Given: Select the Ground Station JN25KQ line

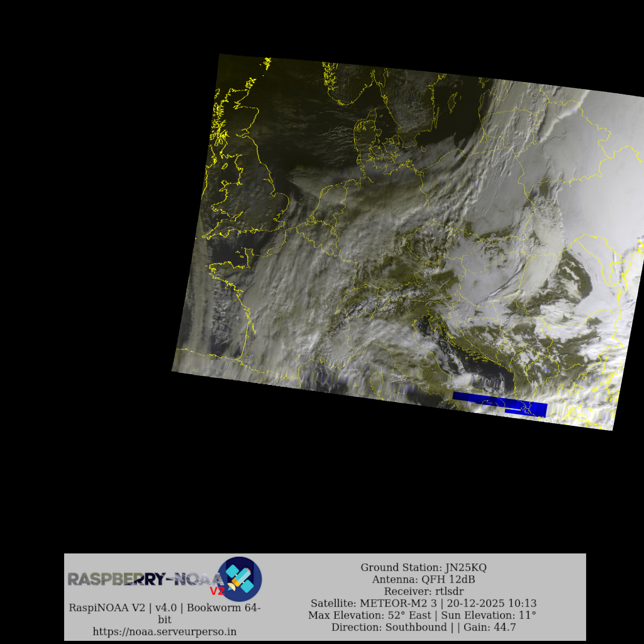Looking at the screenshot, I should click(423, 567).
